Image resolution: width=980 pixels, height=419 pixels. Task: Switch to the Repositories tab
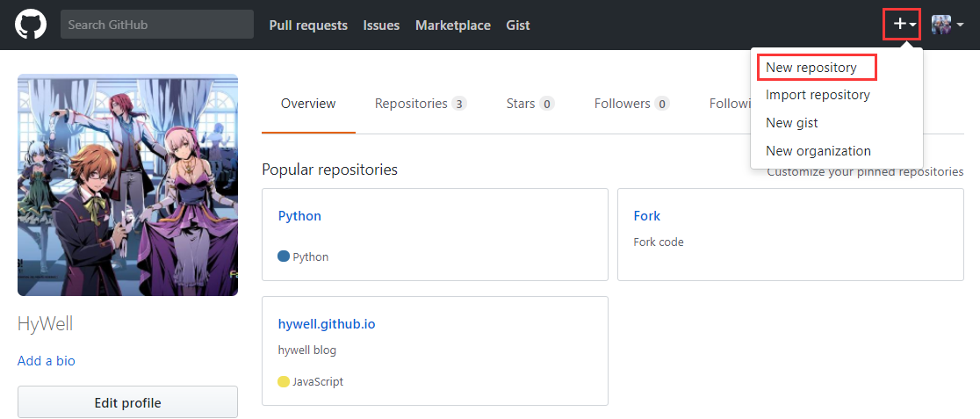click(x=421, y=104)
